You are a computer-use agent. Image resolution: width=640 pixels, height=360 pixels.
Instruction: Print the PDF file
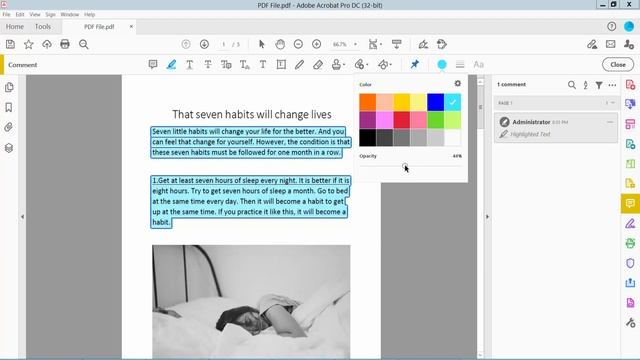[x=65, y=44]
